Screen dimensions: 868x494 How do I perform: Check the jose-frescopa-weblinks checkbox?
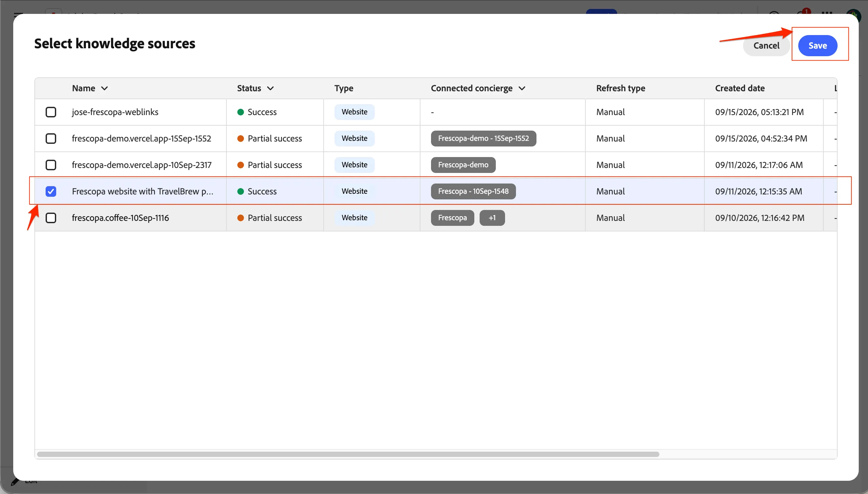[x=51, y=112]
